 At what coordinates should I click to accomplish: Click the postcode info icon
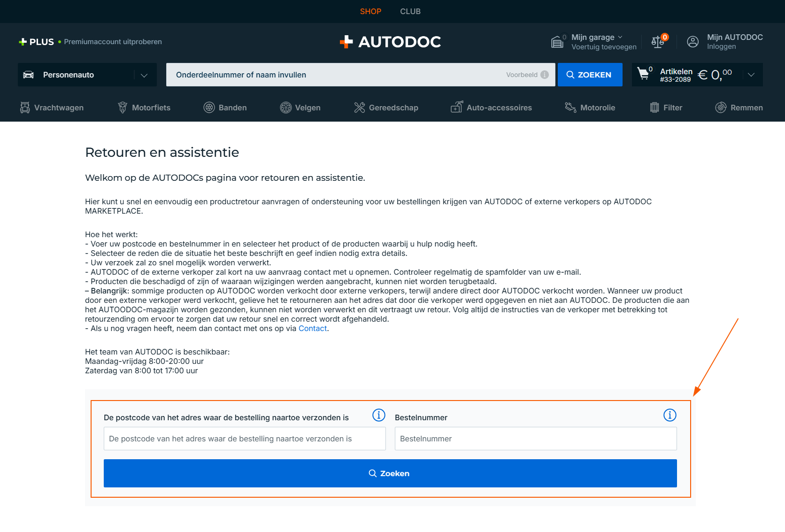point(379,415)
